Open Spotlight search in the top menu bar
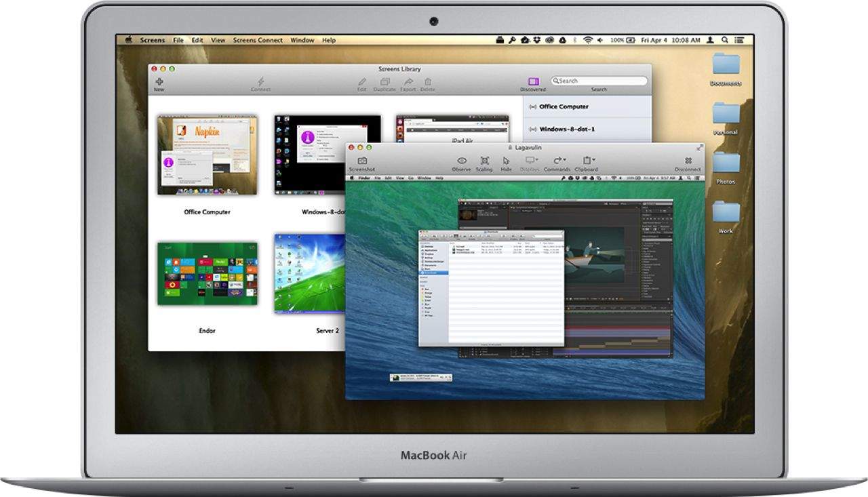The width and height of the screenshot is (868, 497). [x=725, y=40]
